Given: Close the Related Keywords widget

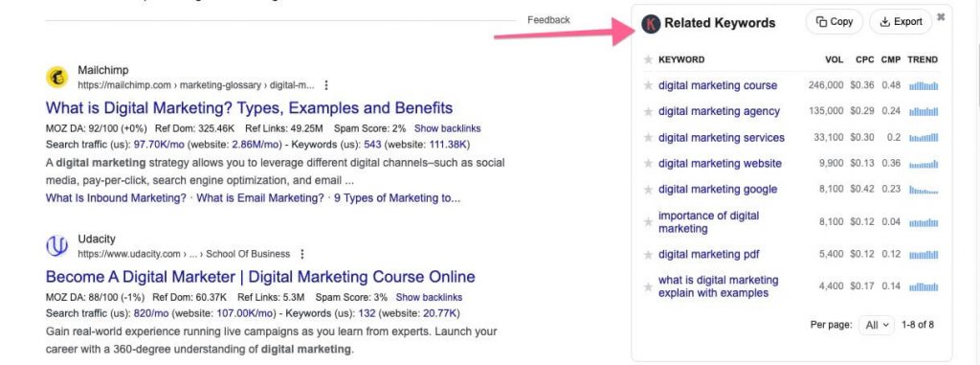Looking at the screenshot, I should pyautogui.click(x=941, y=17).
